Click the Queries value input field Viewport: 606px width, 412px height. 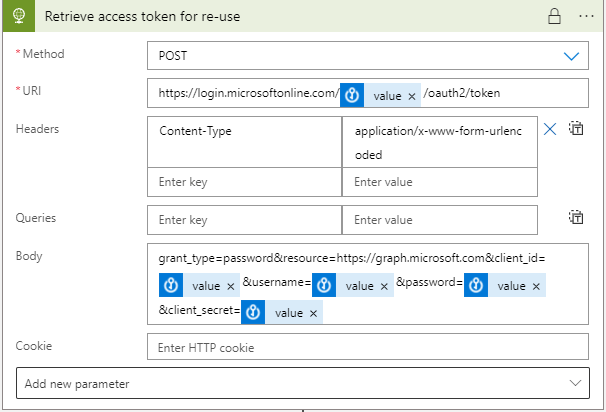(439, 219)
